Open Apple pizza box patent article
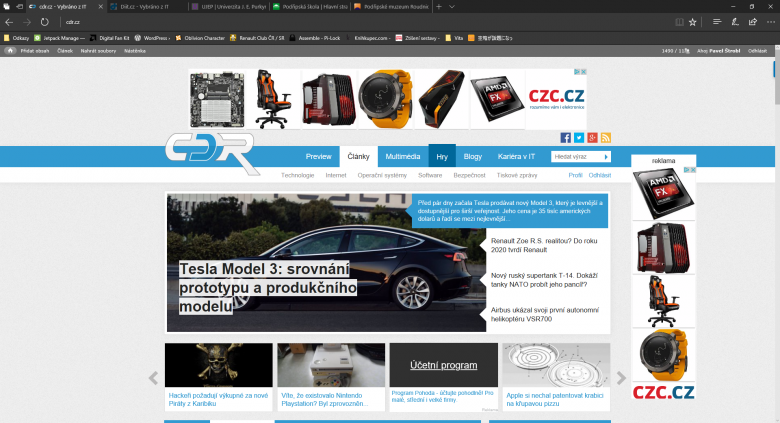 pyautogui.click(x=555, y=400)
